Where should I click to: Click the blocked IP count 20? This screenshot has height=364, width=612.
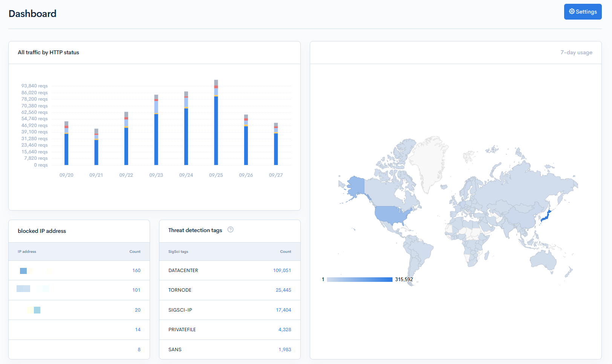tap(138, 310)
